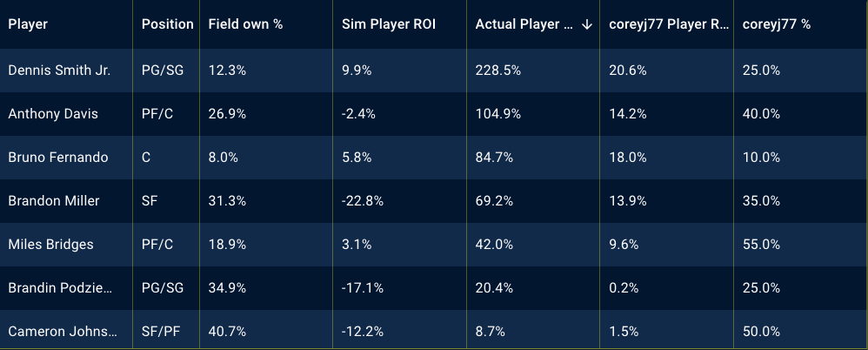The height and width of the screenshot is (350, 868).
Task: Select Cameron Johnson's SF/PF position cell
Action: pyautogui.click(x=161, y=332)
